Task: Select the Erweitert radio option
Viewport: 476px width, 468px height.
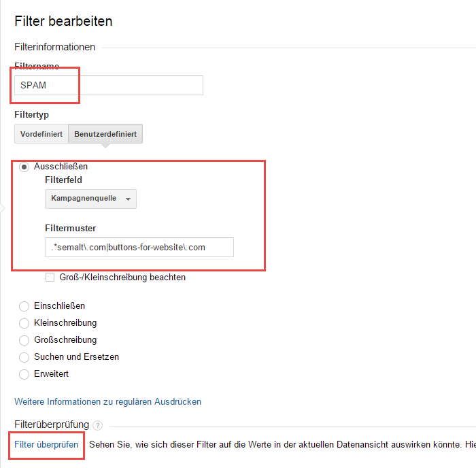Action: tap(24, 374)
